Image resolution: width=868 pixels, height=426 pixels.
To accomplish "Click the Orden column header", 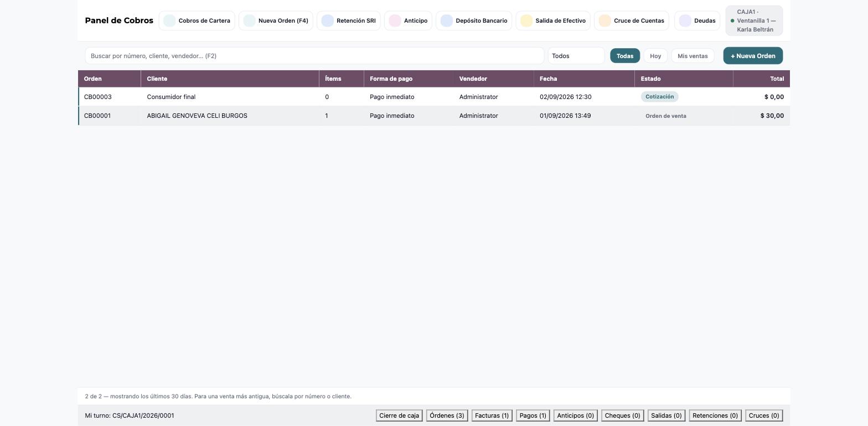I will click(x=110, y=79).
